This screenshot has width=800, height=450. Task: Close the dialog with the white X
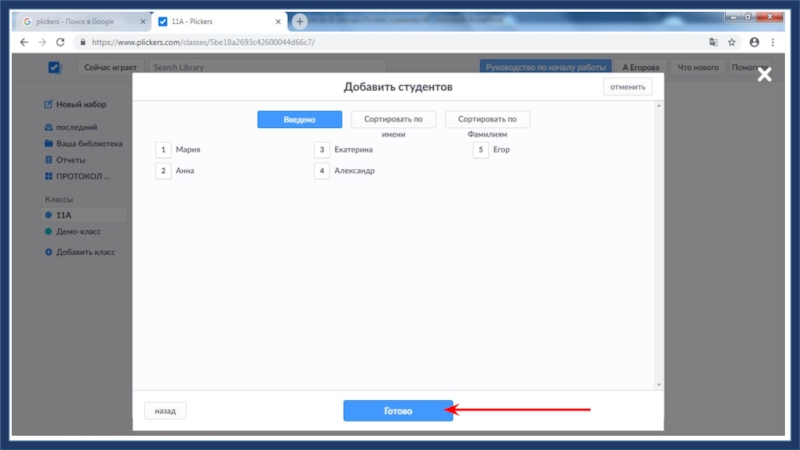coord(764,75)
